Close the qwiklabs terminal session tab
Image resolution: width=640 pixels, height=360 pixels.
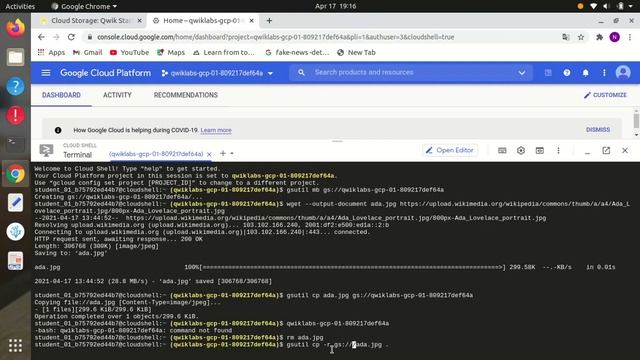[209, 154]
